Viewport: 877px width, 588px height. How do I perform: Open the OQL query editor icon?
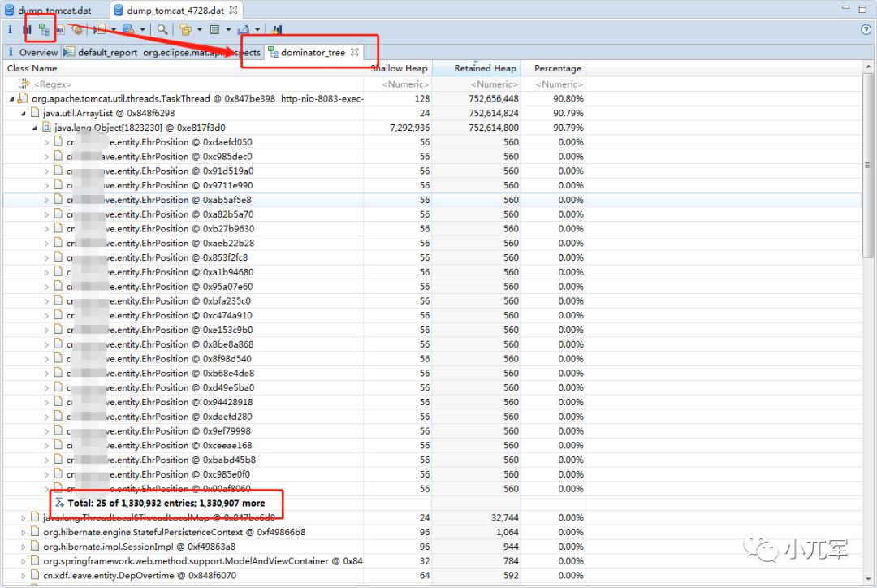[x=60, y=30]
